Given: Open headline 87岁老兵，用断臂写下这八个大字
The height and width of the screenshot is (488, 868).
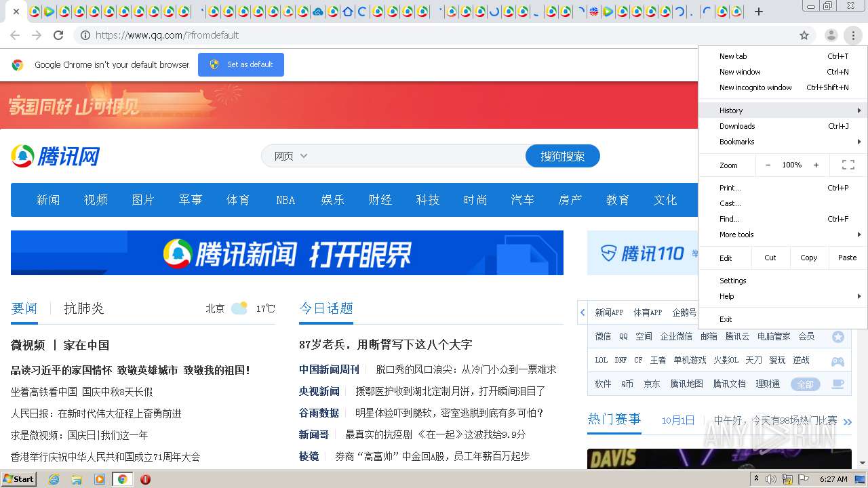Looking at the screenshot, I should click(385, 344).
